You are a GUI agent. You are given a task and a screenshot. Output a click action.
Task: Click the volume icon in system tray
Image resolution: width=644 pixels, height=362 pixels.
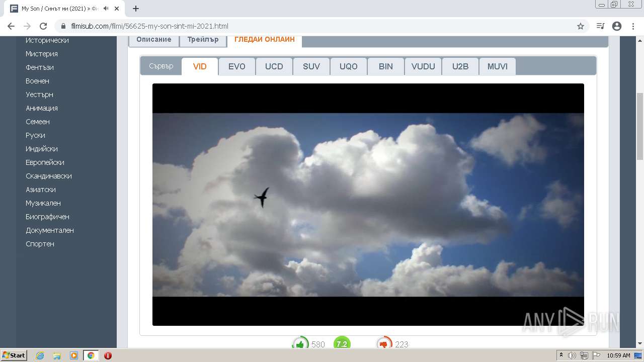(x=572, y=355)
